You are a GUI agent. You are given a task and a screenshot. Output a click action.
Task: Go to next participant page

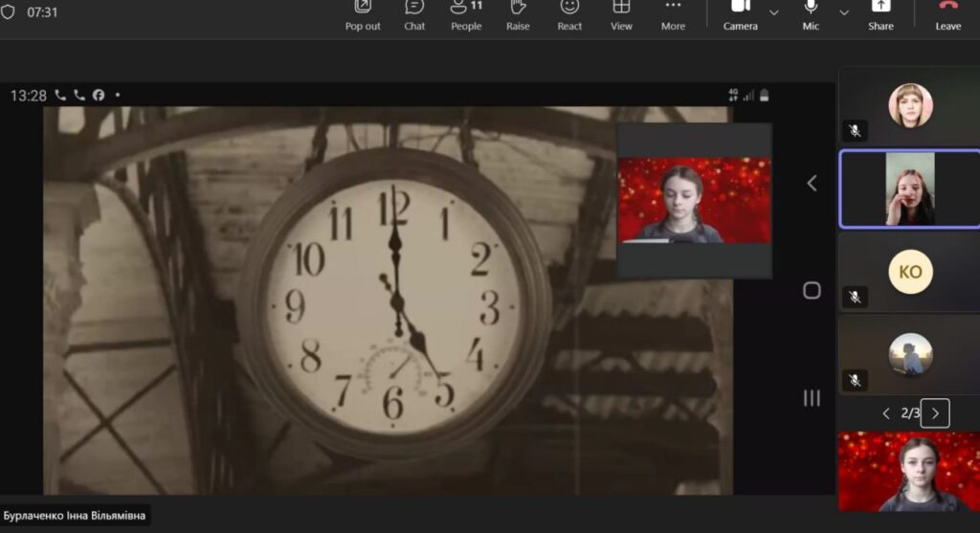[x=935, y=413]
